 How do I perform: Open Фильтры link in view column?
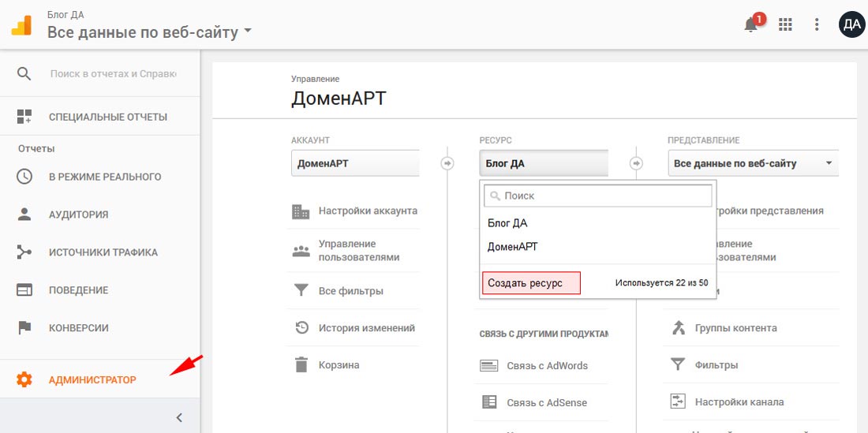[716, 365]
